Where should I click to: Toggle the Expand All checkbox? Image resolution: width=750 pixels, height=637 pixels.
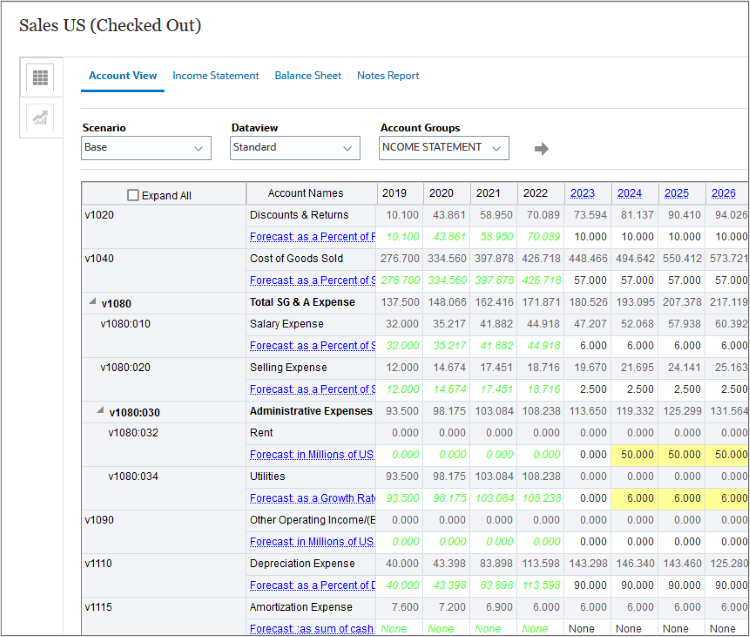point(134,196)
